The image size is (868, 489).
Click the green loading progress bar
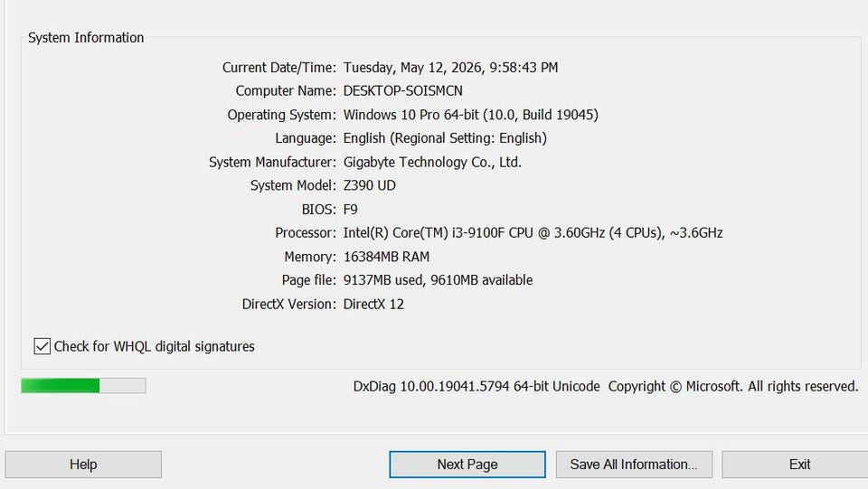[83, 386]
